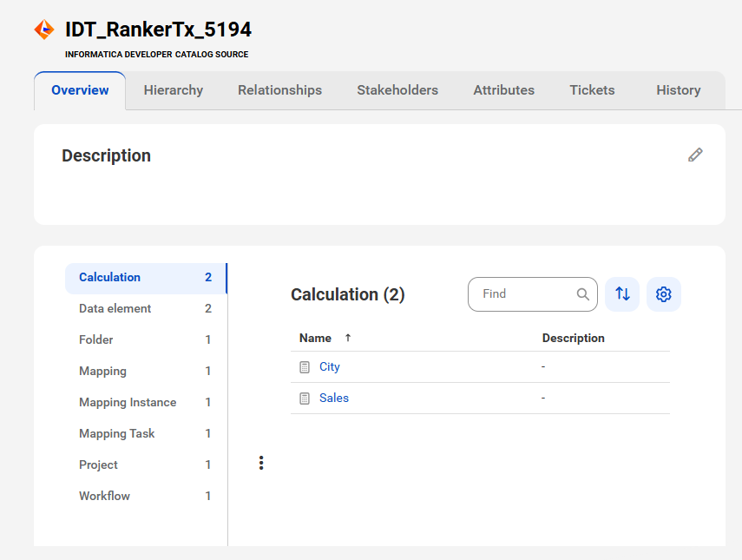Viewport: 742px width, 560px height.
Task: Sort by Name ascending arrow
Action: pyautogui.click(x=348, y=338)
